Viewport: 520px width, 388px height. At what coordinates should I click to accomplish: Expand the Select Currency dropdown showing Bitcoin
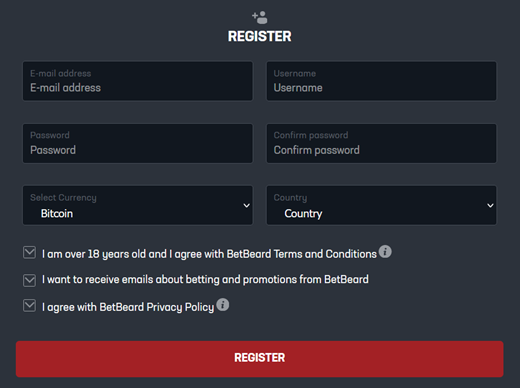138,205
